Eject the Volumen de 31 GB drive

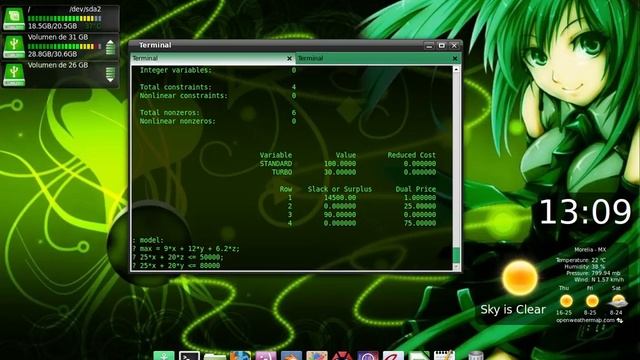coord(110,47)
